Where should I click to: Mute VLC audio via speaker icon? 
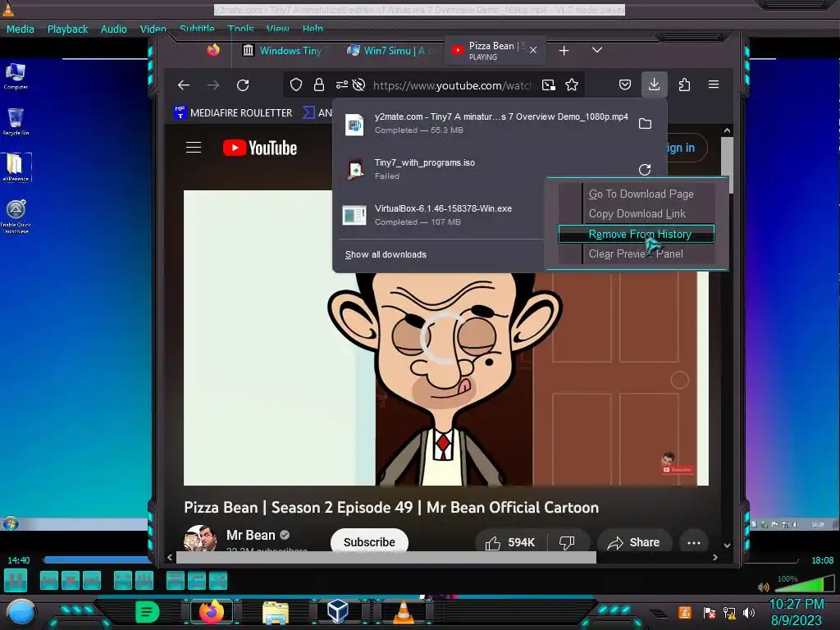[x=764, y=587]
